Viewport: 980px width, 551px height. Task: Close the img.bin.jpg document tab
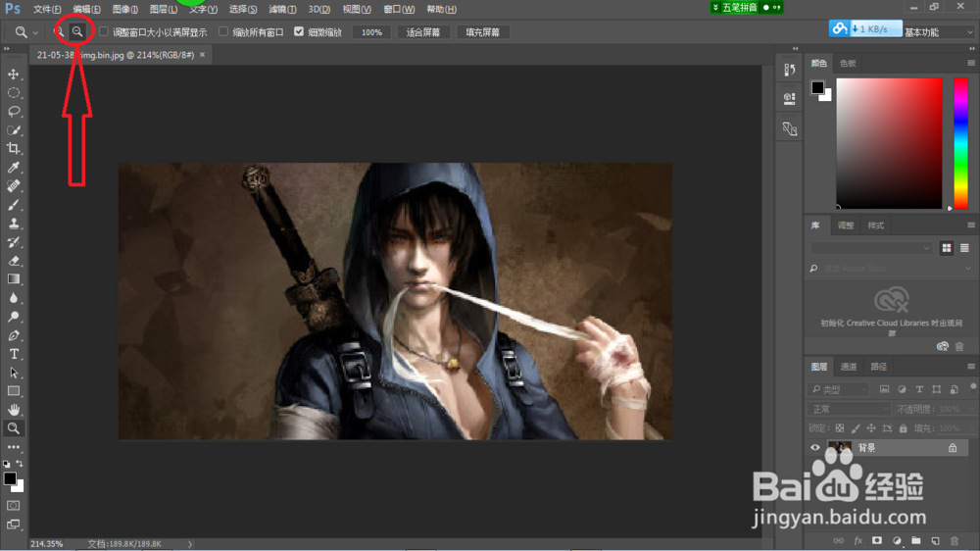pos(203,55)
